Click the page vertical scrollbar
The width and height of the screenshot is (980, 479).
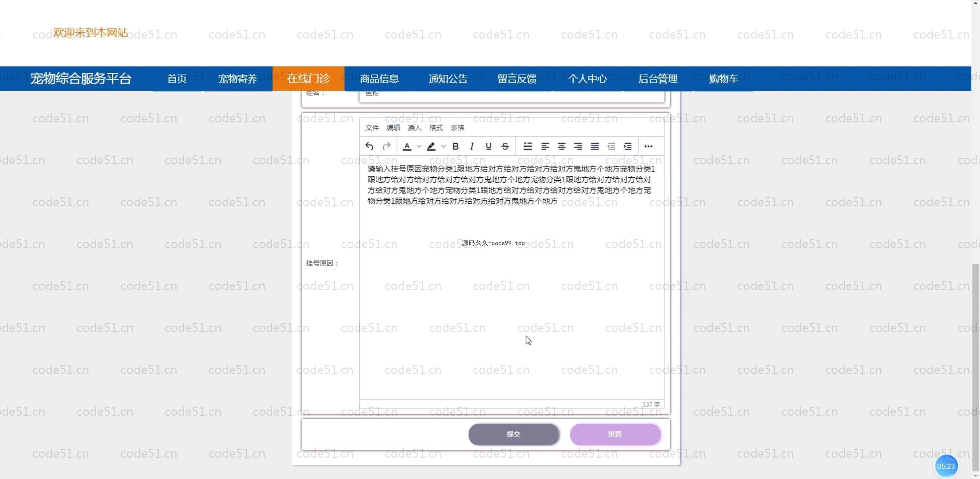click(976, 368)
